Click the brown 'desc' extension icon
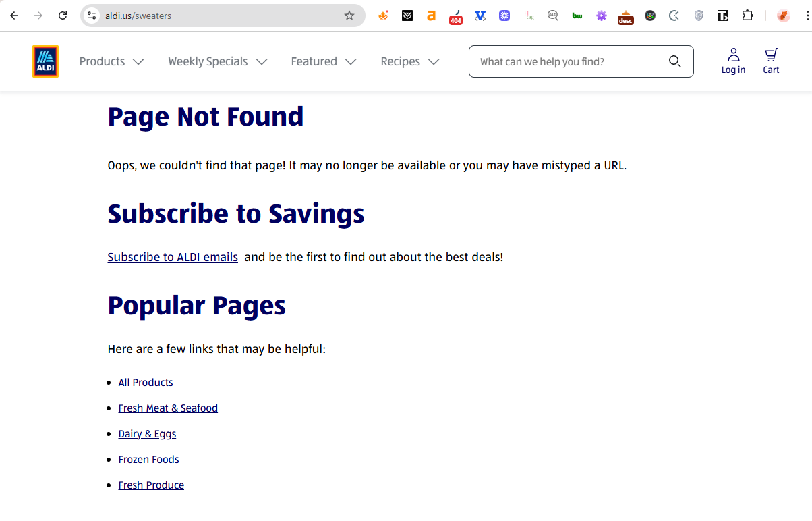Screen dimensions: 812x521 coord(625,16)
